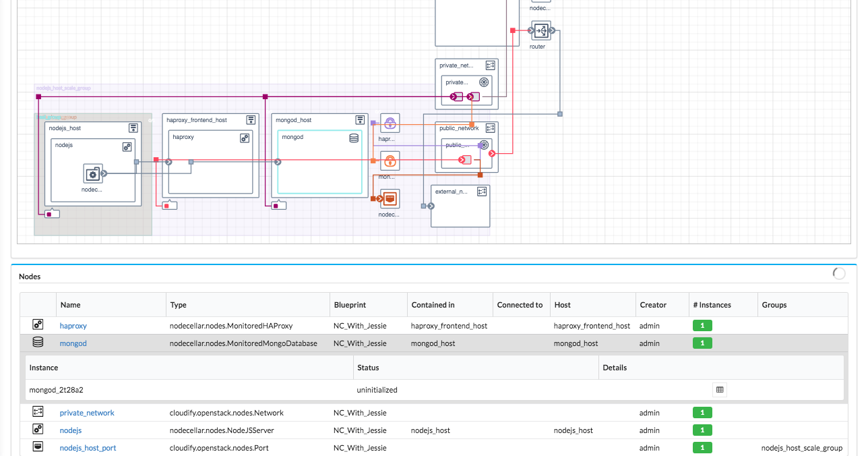The width and height of the screenshot is (868, 456).
Task: Click the nodejs_host server icon
Action: click(x=133, y=127)
